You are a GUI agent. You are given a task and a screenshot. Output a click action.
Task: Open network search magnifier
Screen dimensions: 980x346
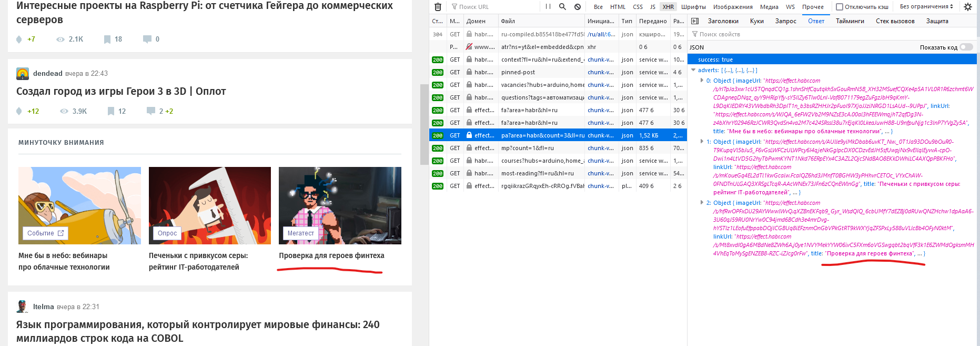562,7
